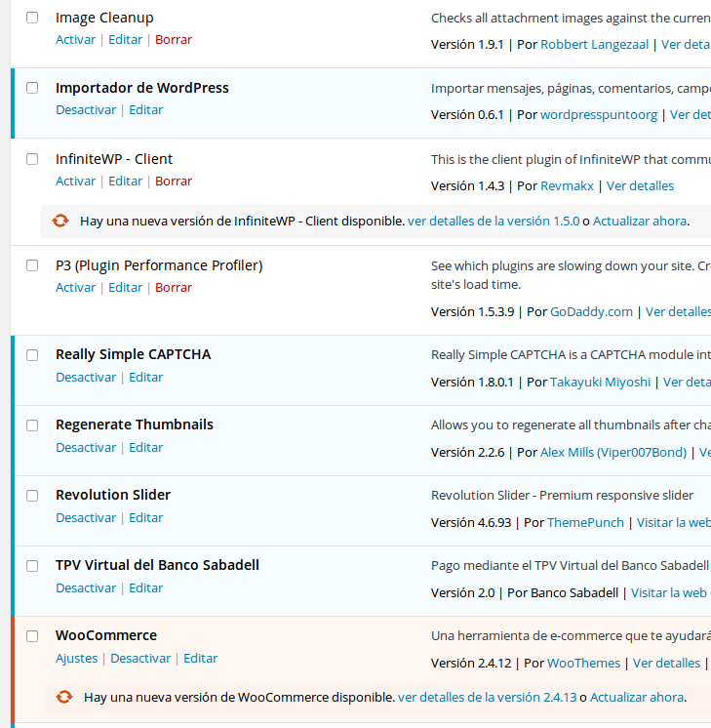Open the Takayuki Miyoshi author link
The width and height of the screenshot is (711, 728).
click(601, 382)
